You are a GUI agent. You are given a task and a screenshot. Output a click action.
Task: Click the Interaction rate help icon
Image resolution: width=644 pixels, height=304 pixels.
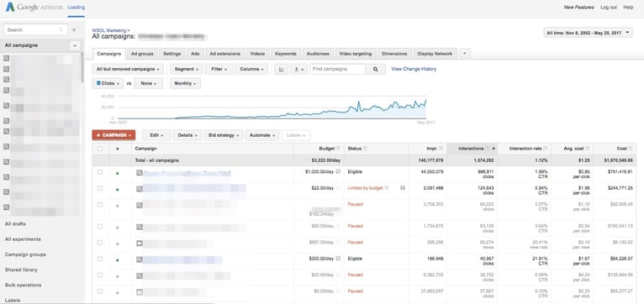pos(546,149)
